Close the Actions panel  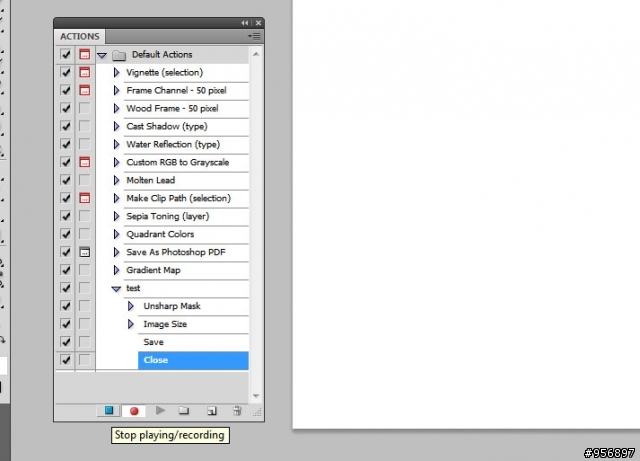pyautogui.click(x=258, y=23)
